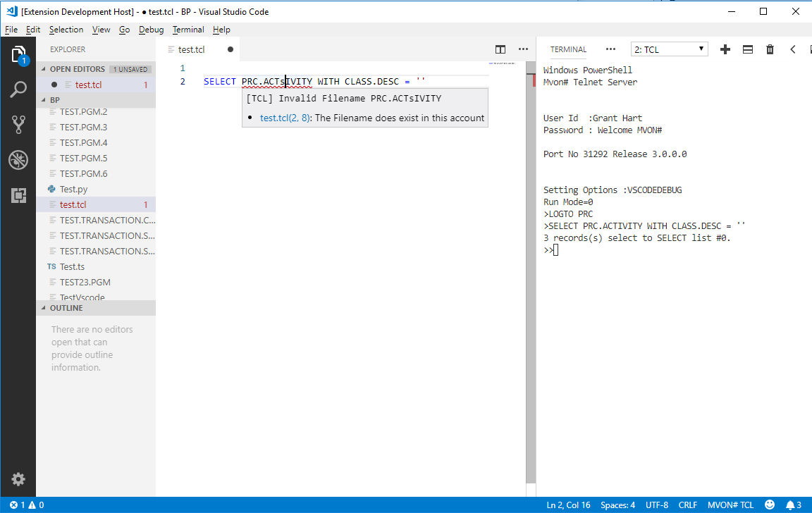Click the terminal panel left-arrow icon
812x513 pixels.
[x=793, y=49]
